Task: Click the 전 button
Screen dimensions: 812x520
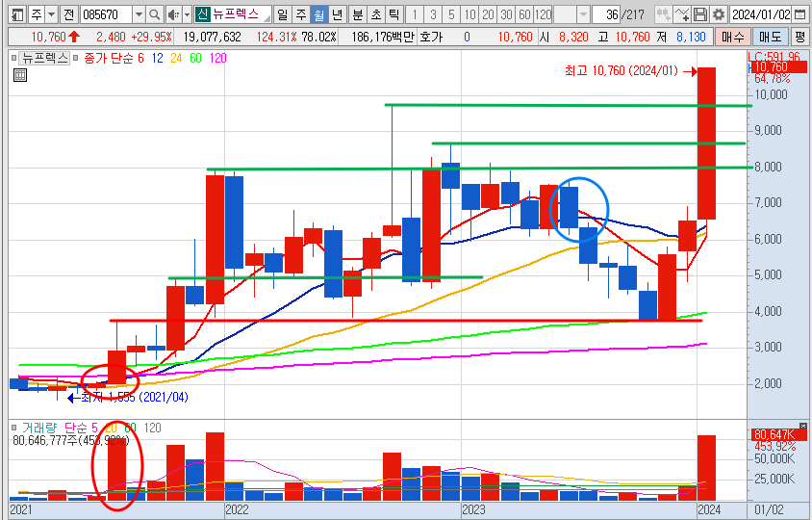Action: point(69,14)
